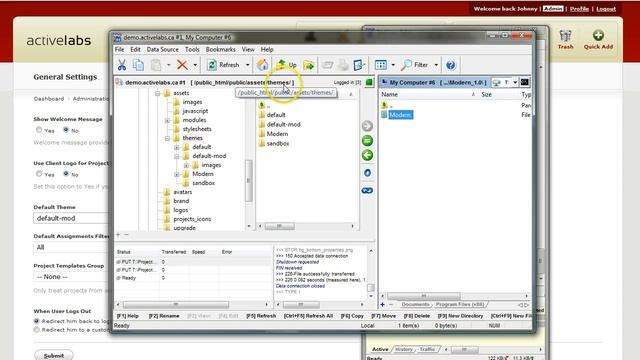
Task: Click the [F8] Delete shortcut button
Action: 416,316
